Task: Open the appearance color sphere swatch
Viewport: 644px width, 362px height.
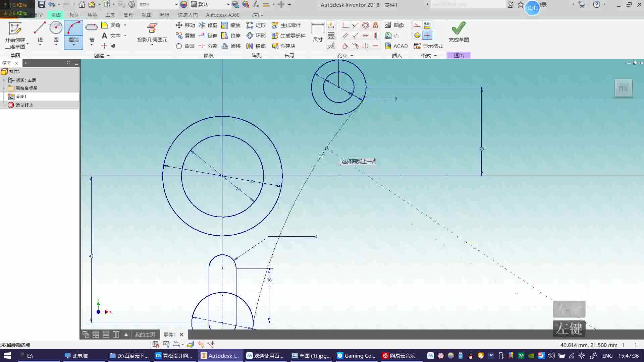Action: [x=184, y=4]
